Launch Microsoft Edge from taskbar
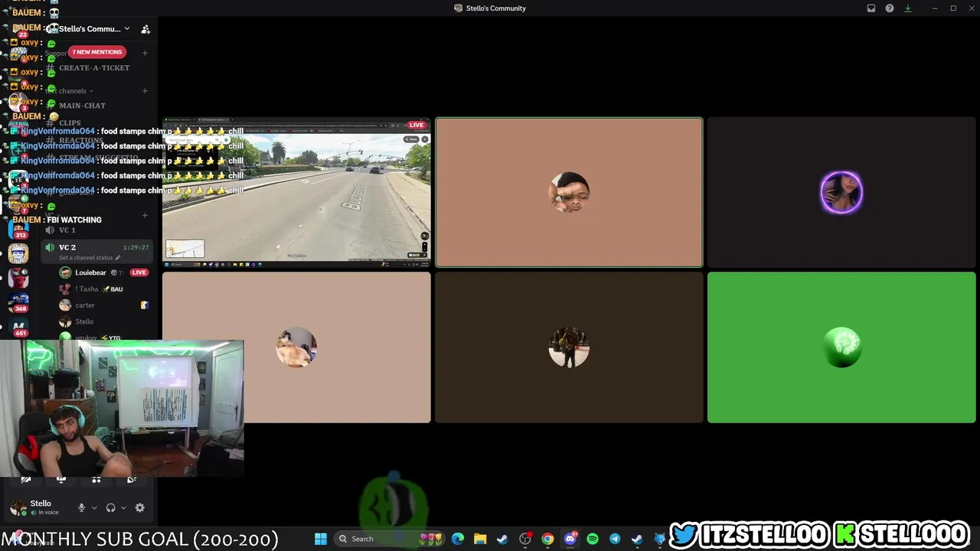 (458, 539)
